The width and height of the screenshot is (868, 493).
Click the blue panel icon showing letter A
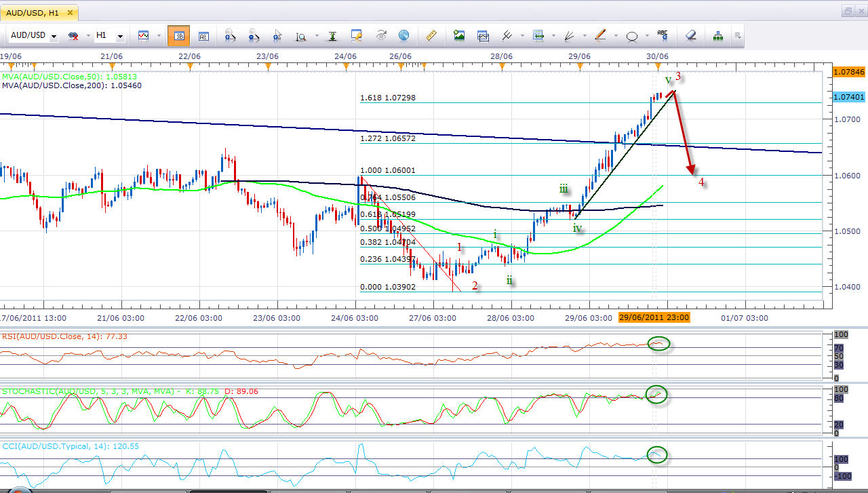(x=203, y=35)
